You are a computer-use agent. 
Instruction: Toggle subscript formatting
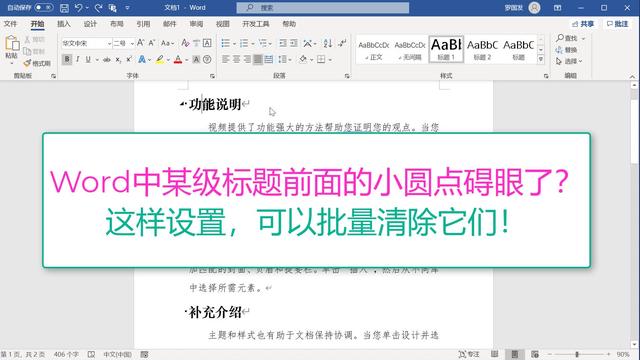(118, 60)
